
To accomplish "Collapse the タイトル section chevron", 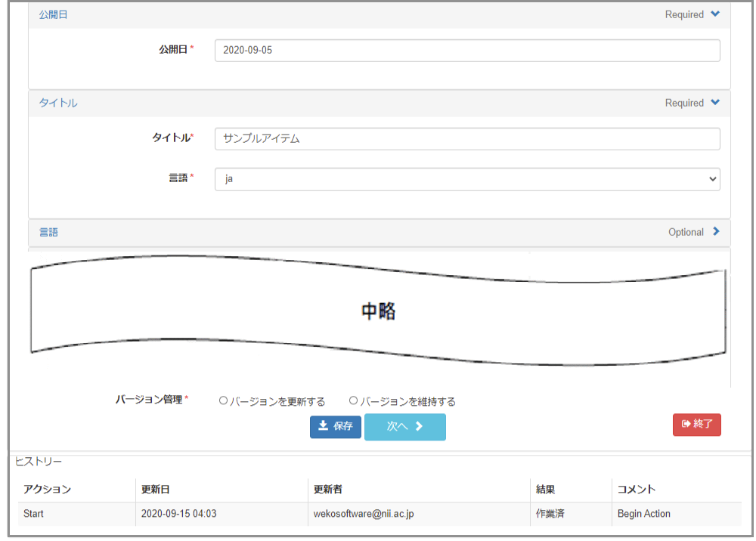I will (x=715, y=103).
